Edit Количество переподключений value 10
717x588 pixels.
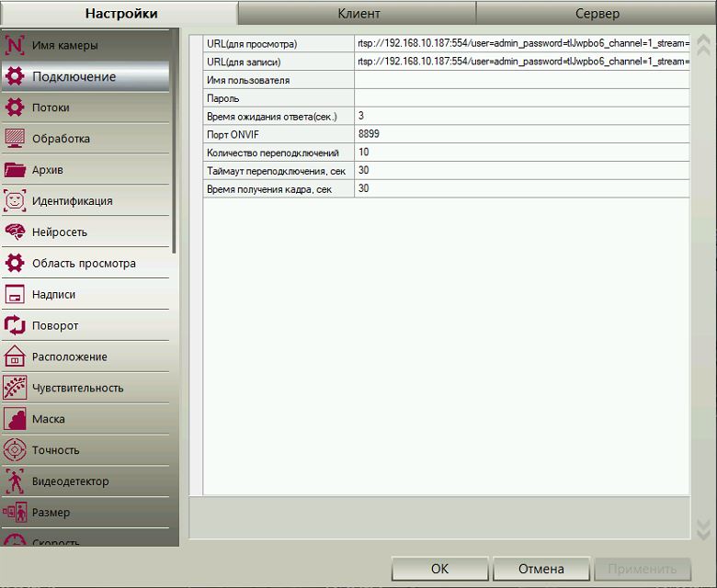[522, 153]
